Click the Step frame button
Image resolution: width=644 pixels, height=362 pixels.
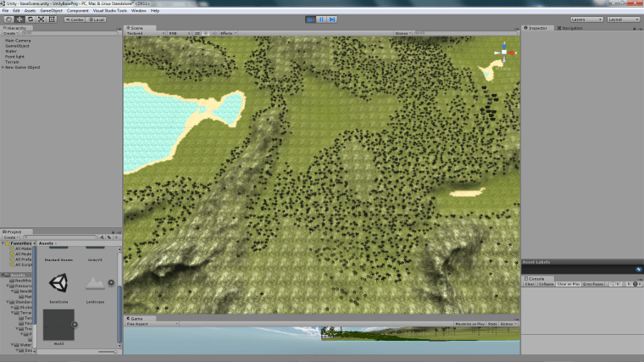point(332,19)
